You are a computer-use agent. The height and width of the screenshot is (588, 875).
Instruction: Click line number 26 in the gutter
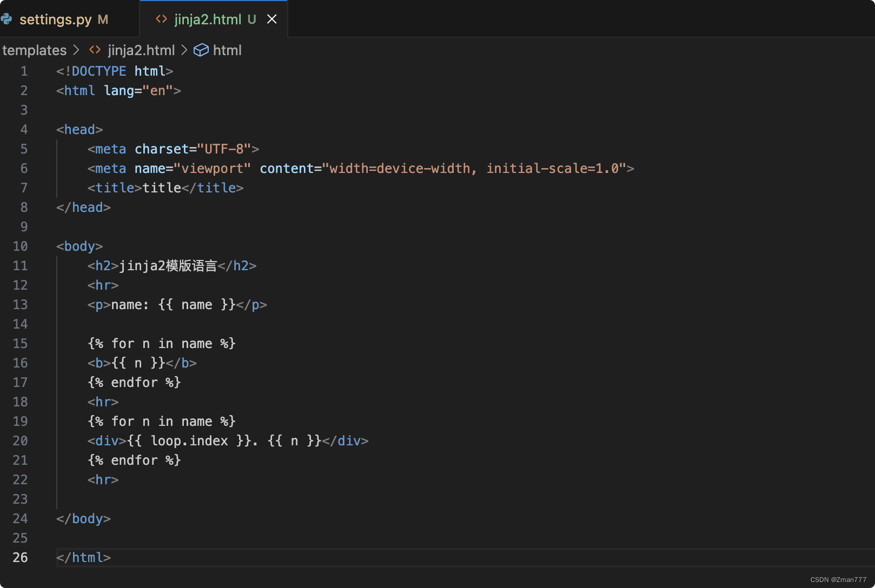pos(20,557)
